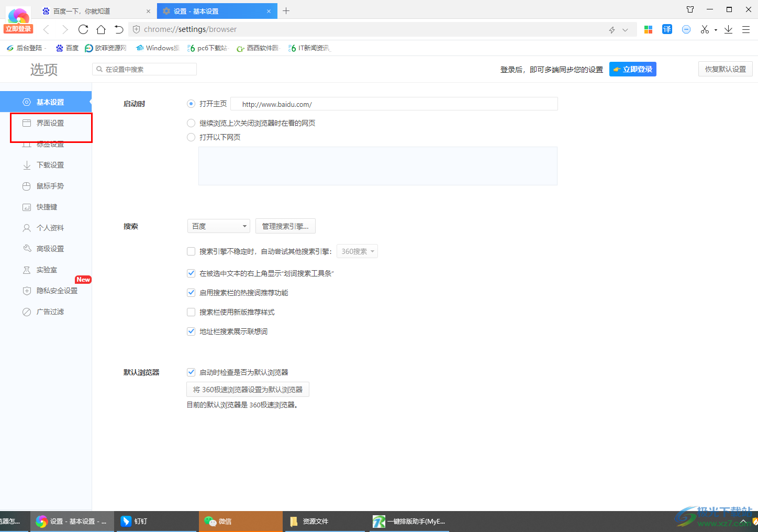Toggle 启动时检查是否为默认浏览器 checkbox

tap(191, 372)
